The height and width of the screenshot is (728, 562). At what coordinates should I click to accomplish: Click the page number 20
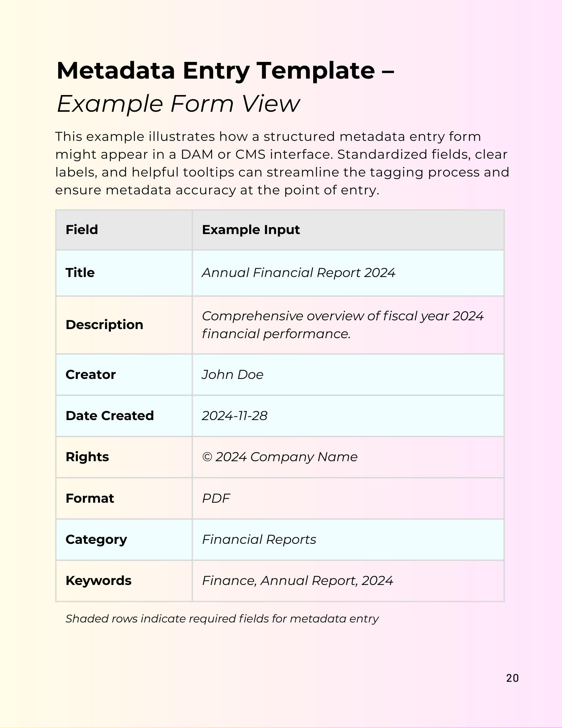512,678
